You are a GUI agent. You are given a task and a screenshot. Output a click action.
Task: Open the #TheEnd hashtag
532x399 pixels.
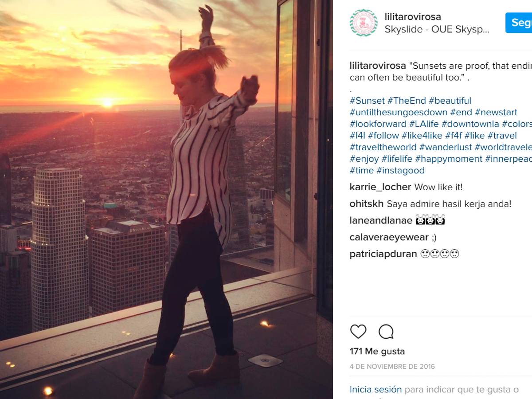(x=407, y=101)
